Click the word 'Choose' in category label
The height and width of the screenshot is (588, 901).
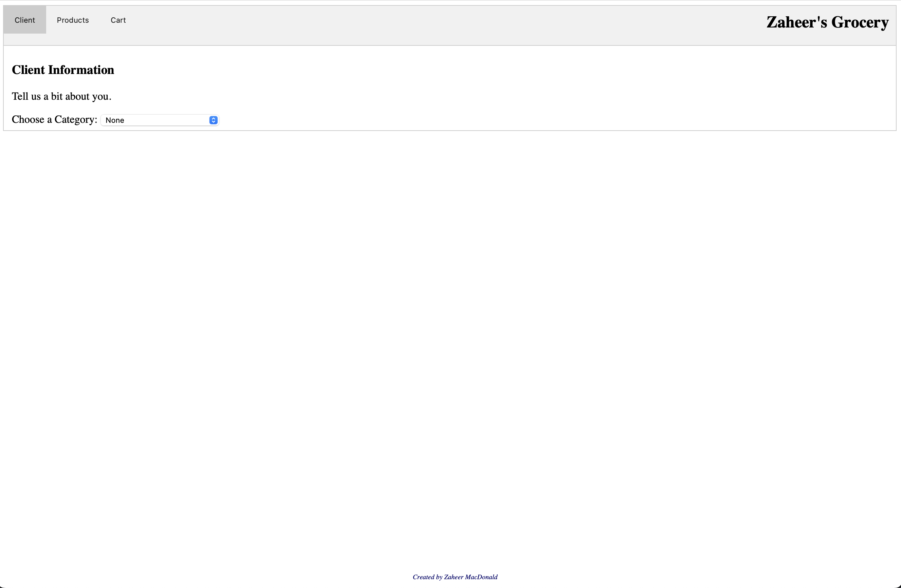pos(28,119)
